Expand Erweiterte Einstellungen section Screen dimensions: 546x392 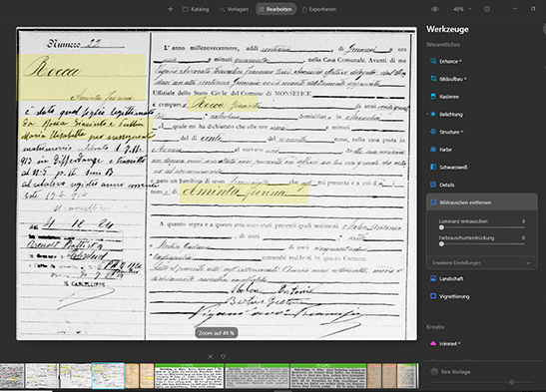[481, 263]
